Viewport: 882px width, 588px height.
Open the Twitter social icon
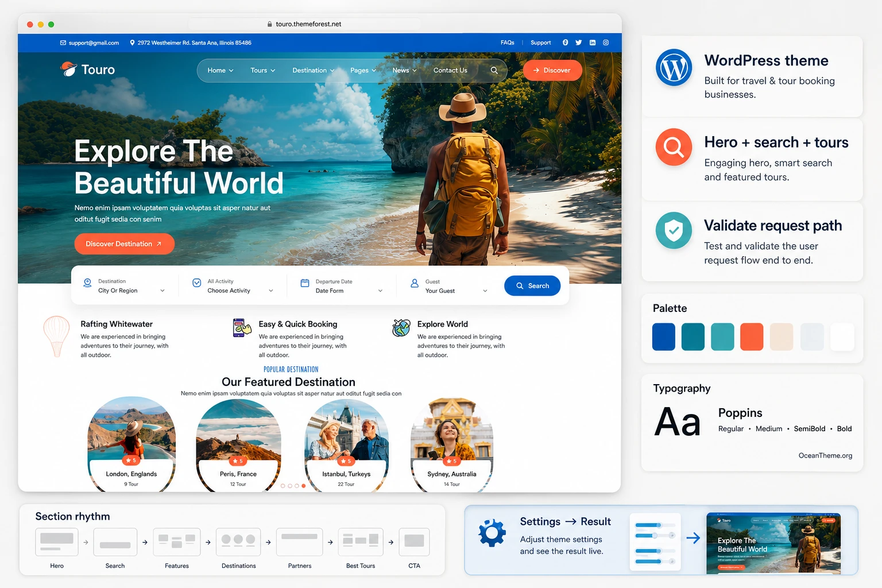[578, 42]
